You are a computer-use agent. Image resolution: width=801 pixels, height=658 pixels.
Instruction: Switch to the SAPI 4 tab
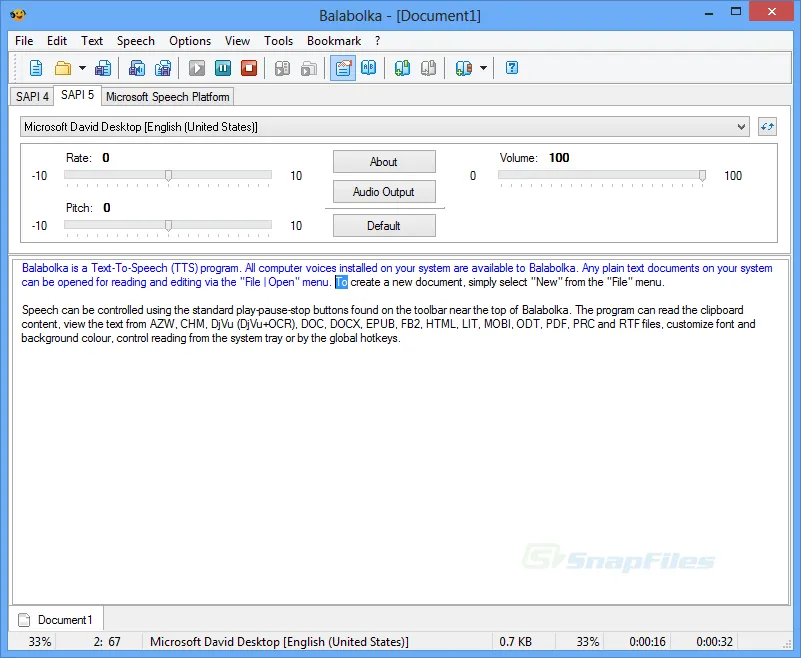[x=32, y=97]
